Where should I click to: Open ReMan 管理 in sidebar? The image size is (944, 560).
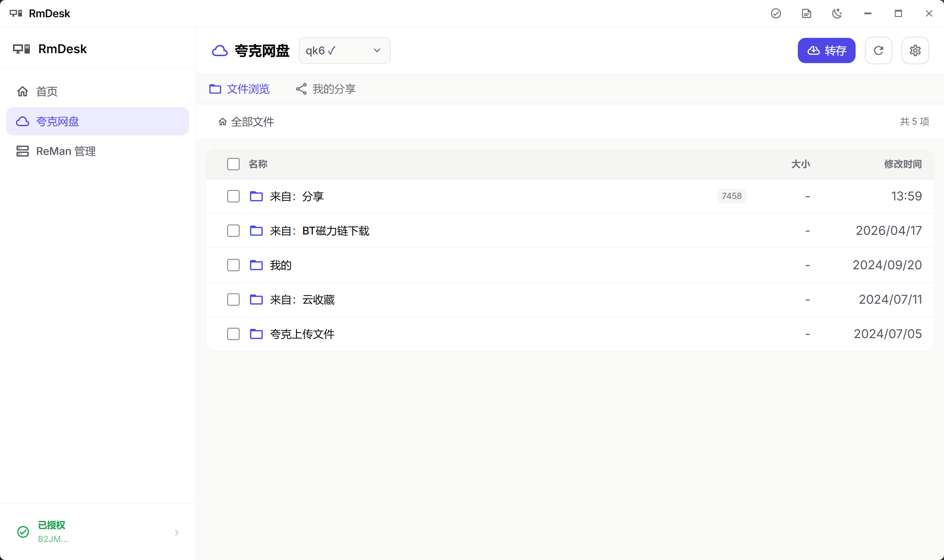click(x=98, y=151)
